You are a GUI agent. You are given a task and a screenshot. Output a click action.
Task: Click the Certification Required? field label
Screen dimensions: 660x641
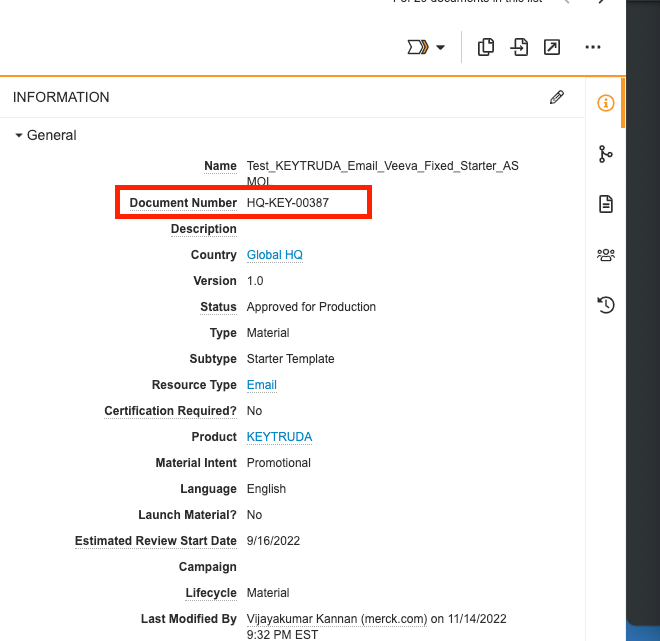pos(170,411)
